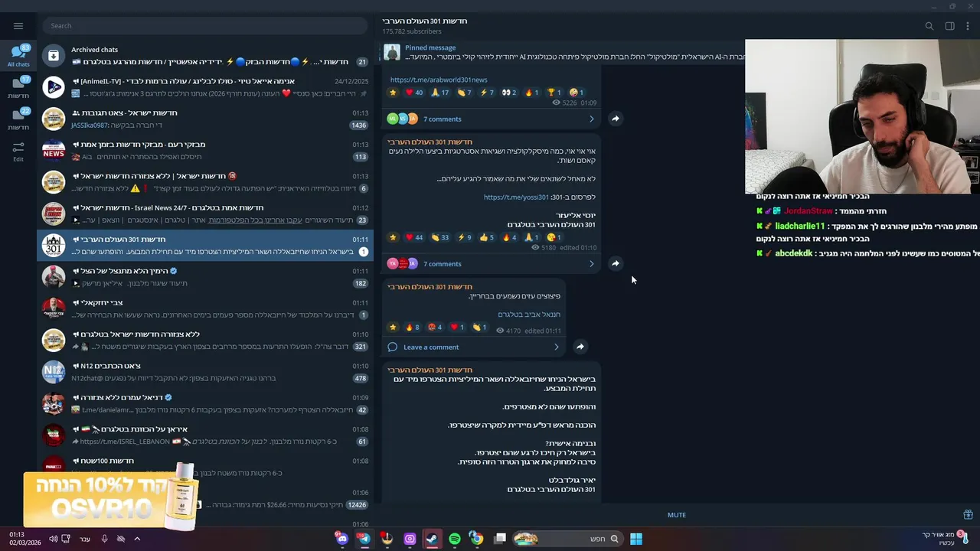980x551 pixels.
Task: Click the gift icon in the bottom bar
Action: [x=968, y=515]
